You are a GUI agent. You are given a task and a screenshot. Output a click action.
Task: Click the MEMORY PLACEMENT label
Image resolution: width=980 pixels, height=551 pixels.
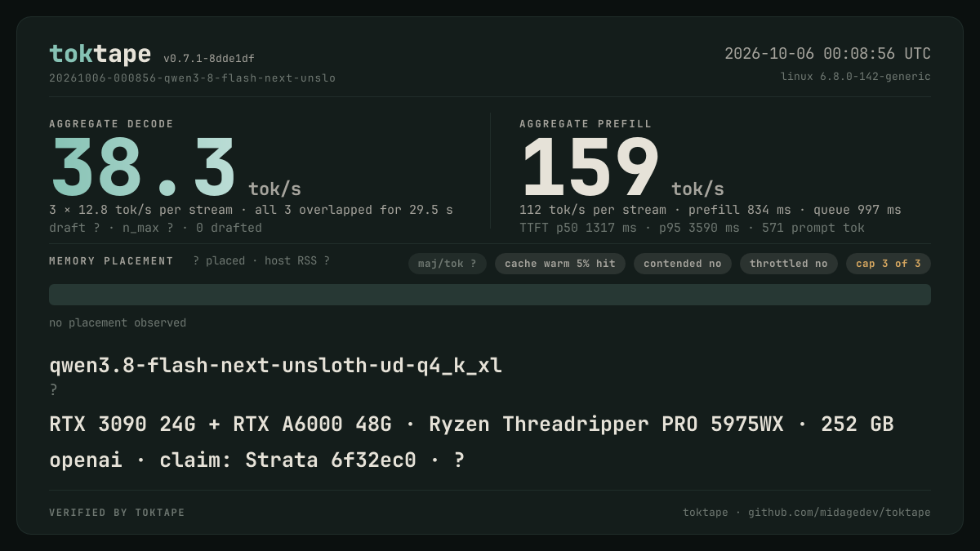[111, 261]
